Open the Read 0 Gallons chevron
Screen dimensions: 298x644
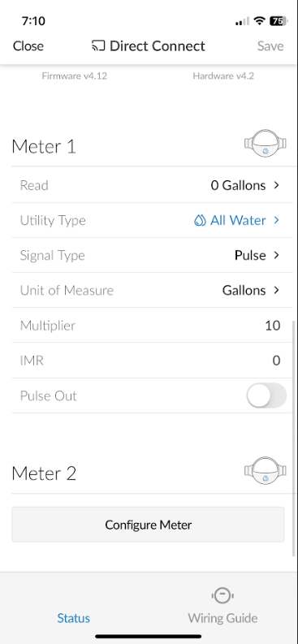click(277, 185)
